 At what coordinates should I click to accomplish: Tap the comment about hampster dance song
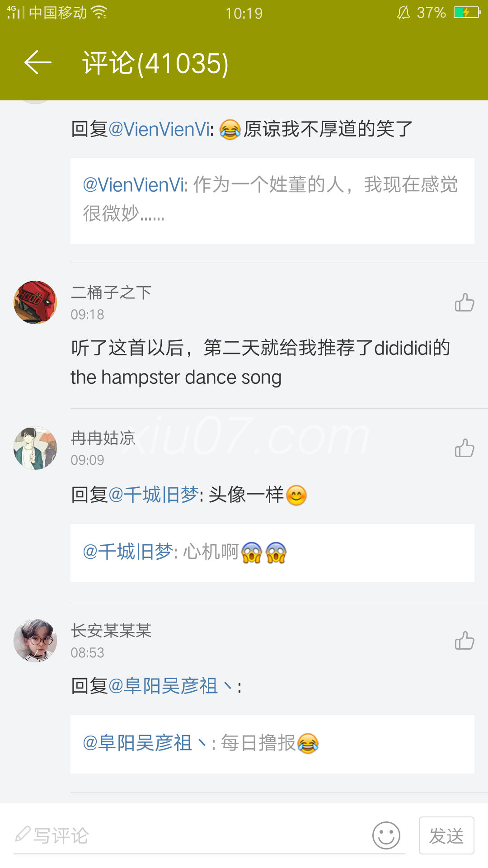tap(260, 363)
